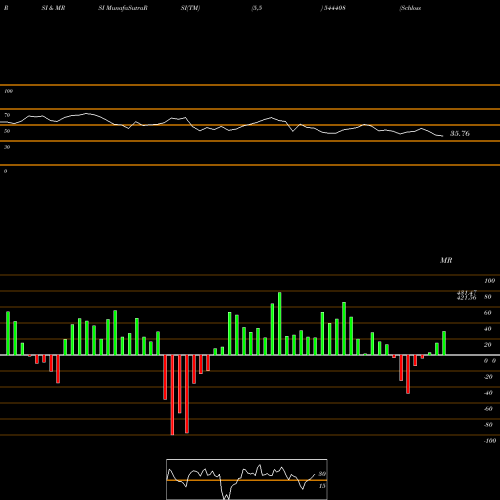Click the -80 label on MR axis
500x500 pixels.
488,425
